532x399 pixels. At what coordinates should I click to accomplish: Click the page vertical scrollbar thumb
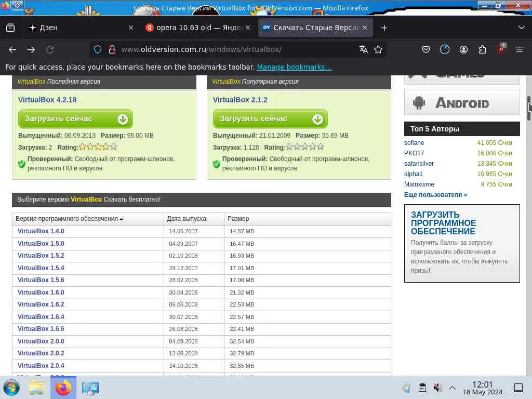[x=529, y=108]
